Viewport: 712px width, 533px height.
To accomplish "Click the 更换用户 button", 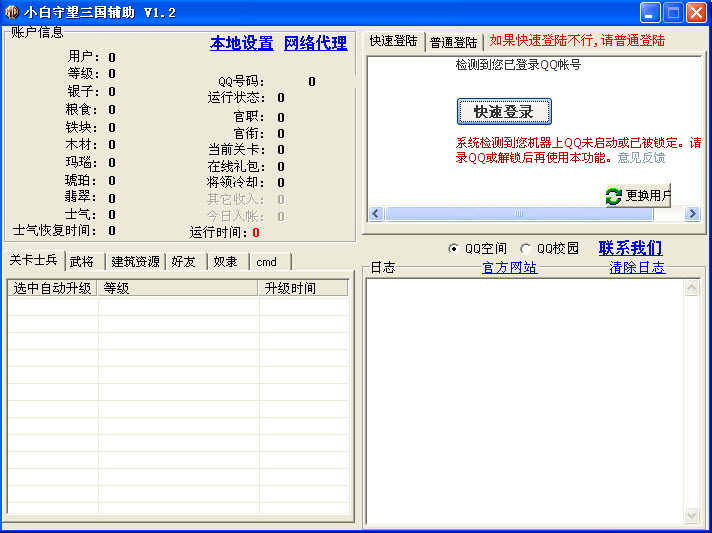I will [638, 196].
